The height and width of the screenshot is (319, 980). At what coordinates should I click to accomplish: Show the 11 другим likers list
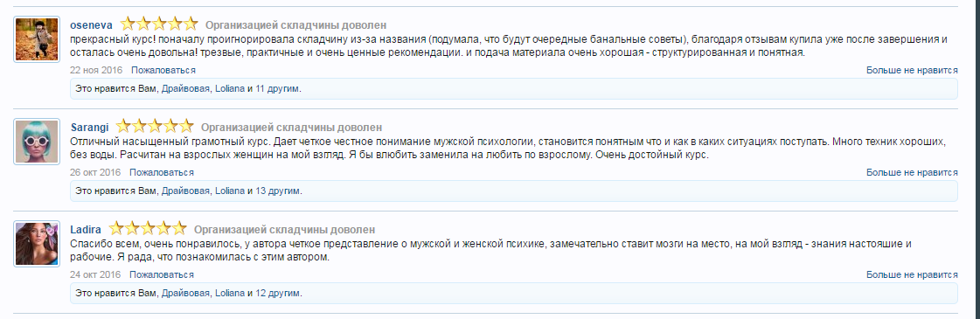click(277, 88)
